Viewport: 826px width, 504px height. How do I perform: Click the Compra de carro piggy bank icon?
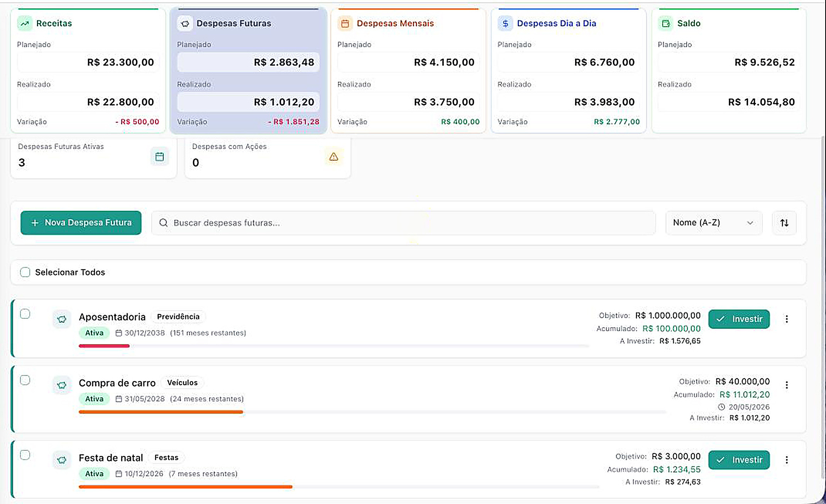(x=62, y=385)
